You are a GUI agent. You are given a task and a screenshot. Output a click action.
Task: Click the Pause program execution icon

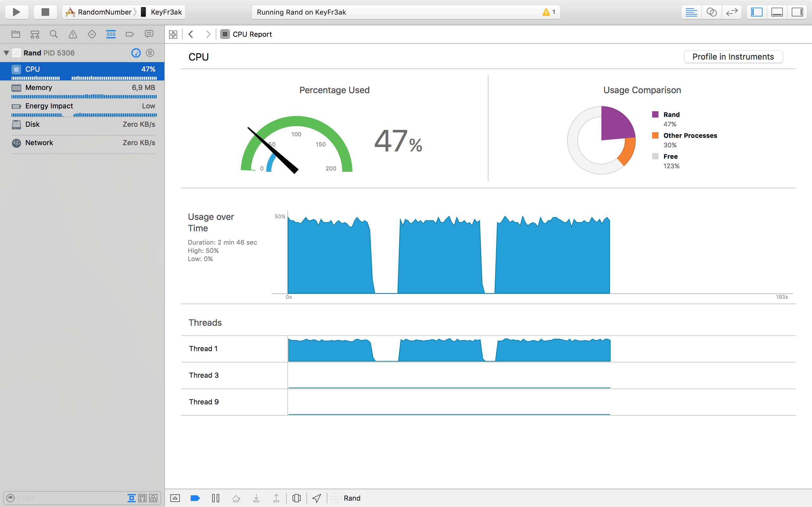(x=216, y=498)
